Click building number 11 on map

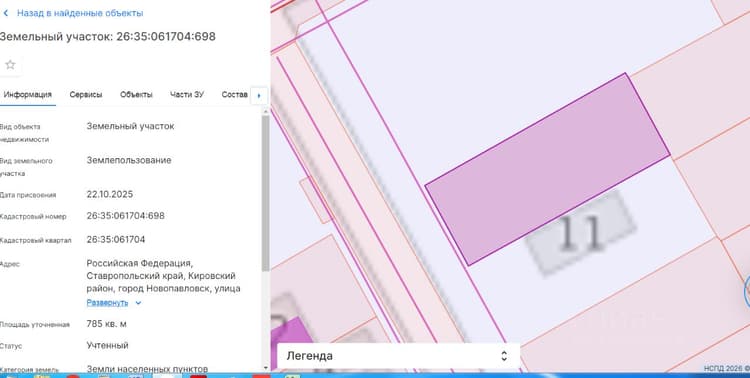click(580, 233)
